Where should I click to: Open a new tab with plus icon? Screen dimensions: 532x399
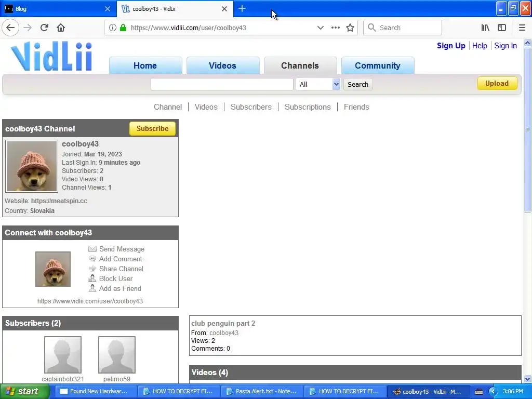[x=242, y=8]
